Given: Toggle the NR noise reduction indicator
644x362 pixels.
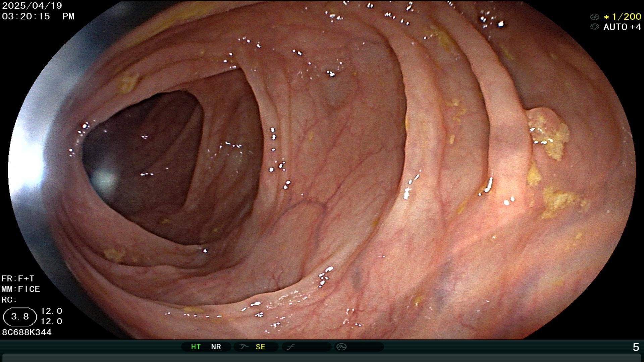Looking at the screenshot, I should point(216,347).
